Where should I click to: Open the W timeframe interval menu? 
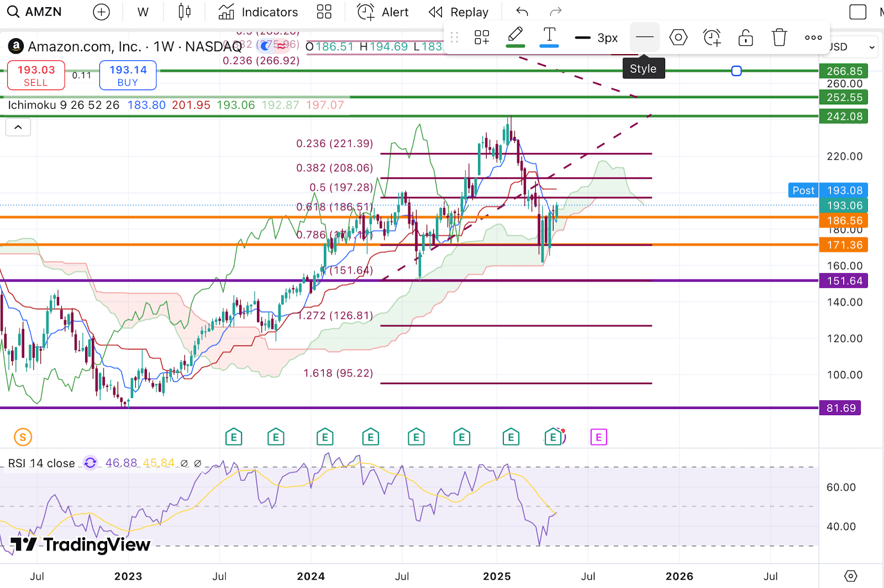[143, 12]
